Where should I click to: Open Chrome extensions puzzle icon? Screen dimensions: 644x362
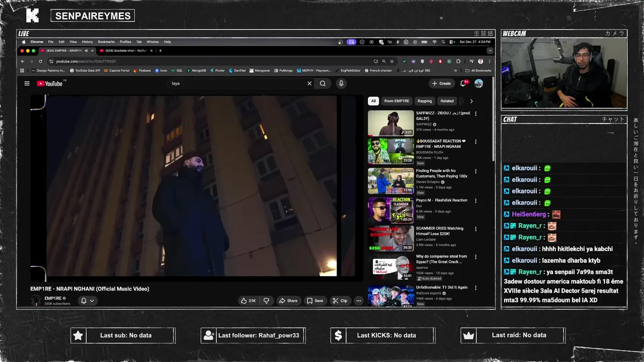click(x=458, y=61)
